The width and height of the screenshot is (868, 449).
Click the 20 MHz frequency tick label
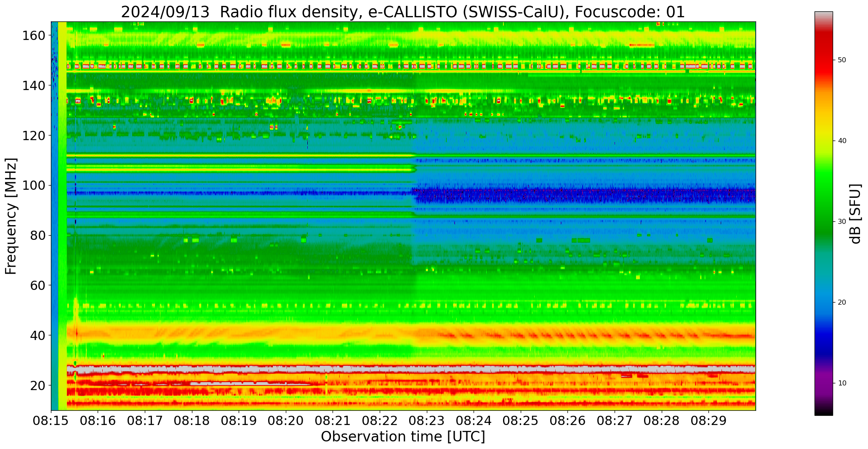click(37, 385)
